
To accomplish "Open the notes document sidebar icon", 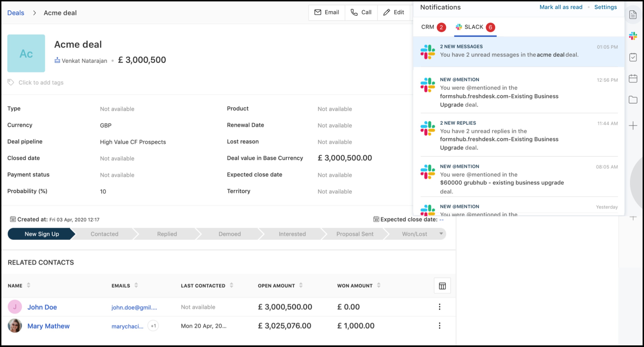I will pos(633,15).
